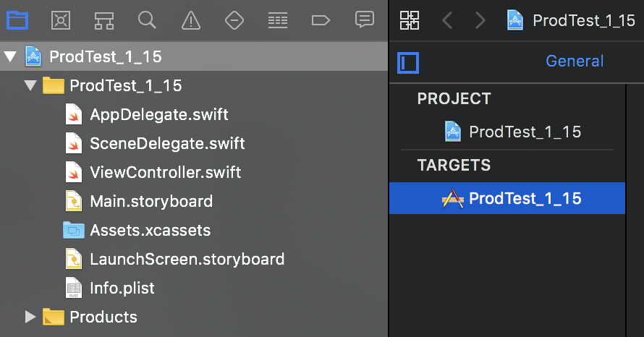The height and width of the screenshot is (337, 644).
Task: Click the Swift icon beside SceneDelegate.swift
Action: [74, 143]
